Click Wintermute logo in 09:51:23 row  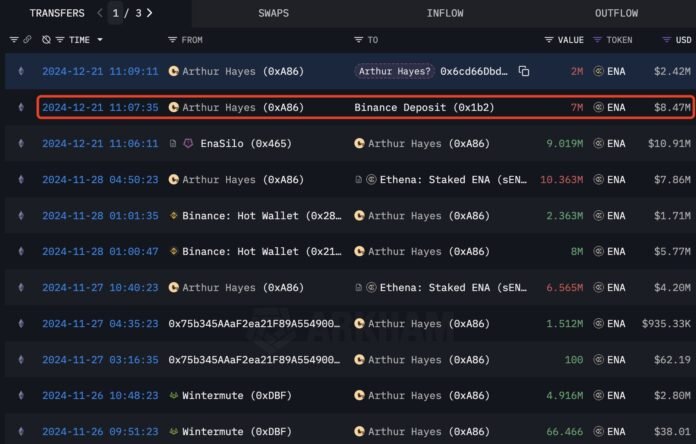click(174, 431)
